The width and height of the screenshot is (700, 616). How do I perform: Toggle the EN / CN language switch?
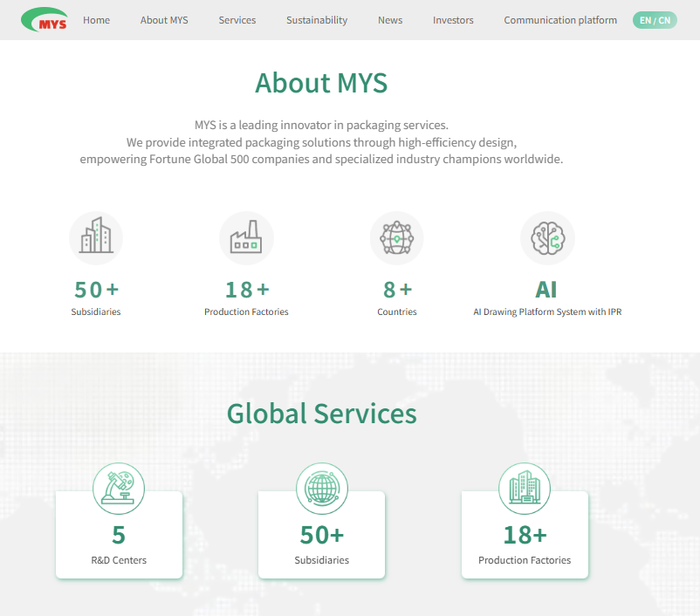tap(655, 20)
